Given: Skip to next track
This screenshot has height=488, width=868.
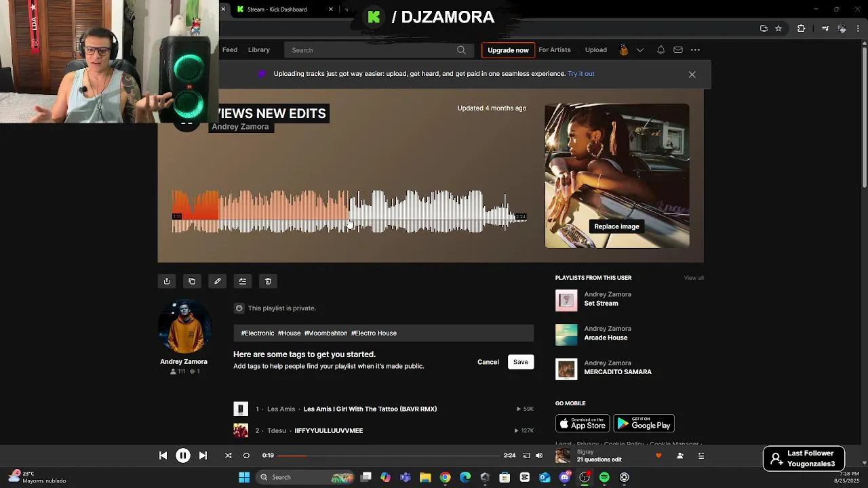Looking at the screenshot, I should coord(203,455).
